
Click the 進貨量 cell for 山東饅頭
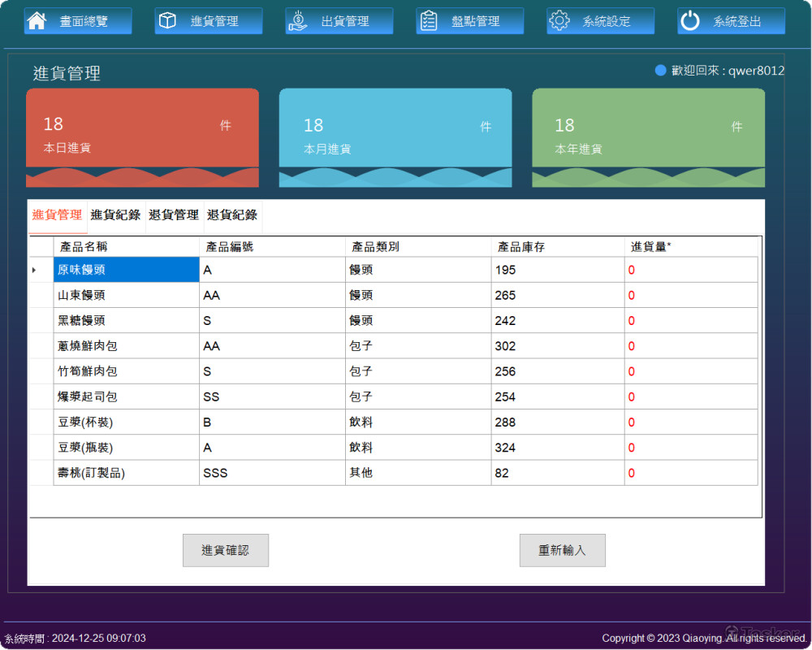690,296
